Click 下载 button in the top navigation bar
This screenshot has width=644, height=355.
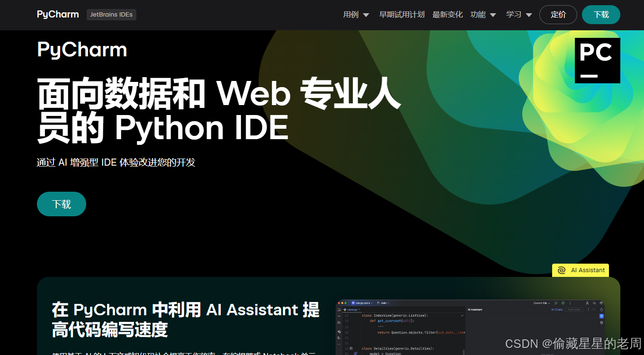coord(601,15)
